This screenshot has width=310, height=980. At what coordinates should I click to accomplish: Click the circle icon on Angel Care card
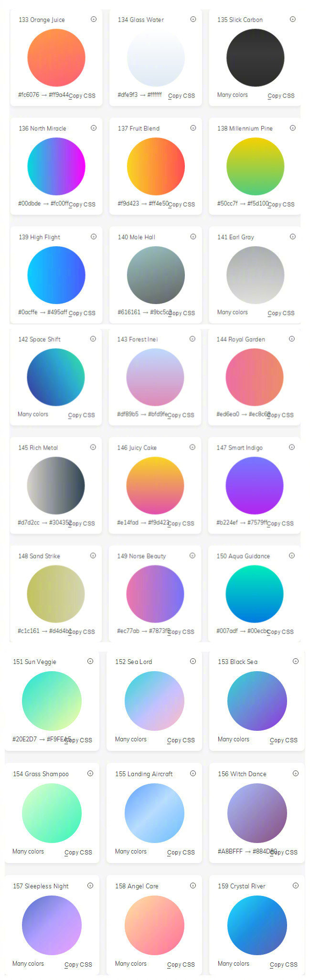tap(193, 885)
